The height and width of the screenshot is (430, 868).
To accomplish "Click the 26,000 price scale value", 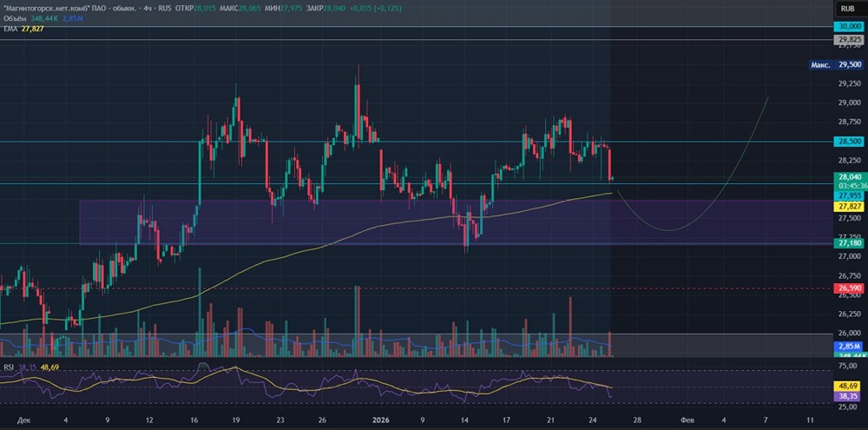I will (851, 334).
